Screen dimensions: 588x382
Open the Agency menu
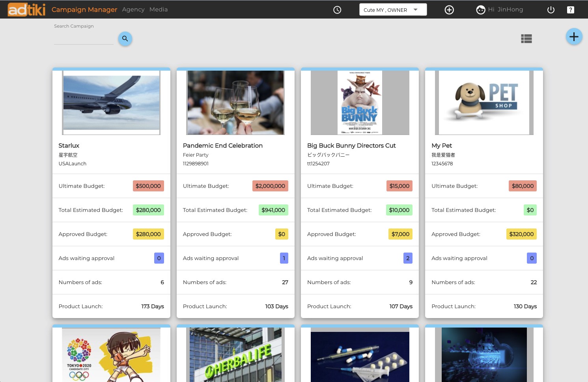[x=133, y=9]
